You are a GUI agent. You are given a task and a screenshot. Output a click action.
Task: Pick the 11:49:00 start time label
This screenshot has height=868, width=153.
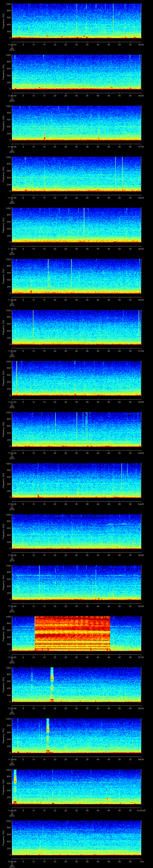[x=12, y=300]
